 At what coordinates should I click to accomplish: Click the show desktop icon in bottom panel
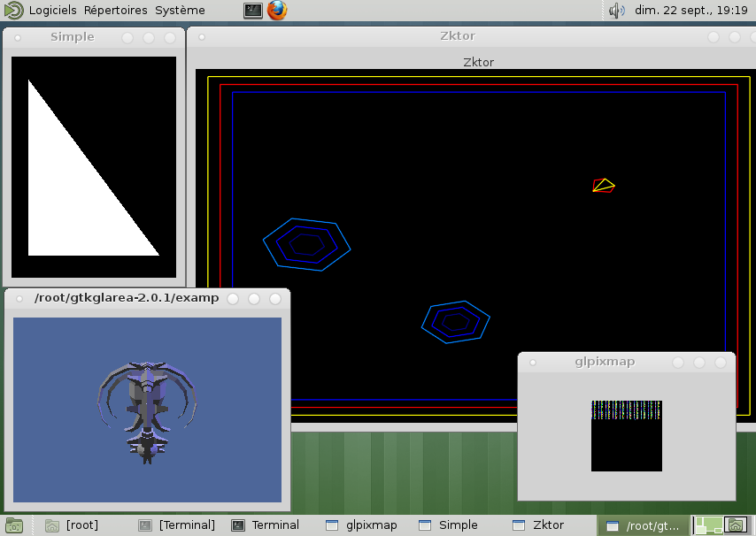pyautogui.click(x=13, y=525)
